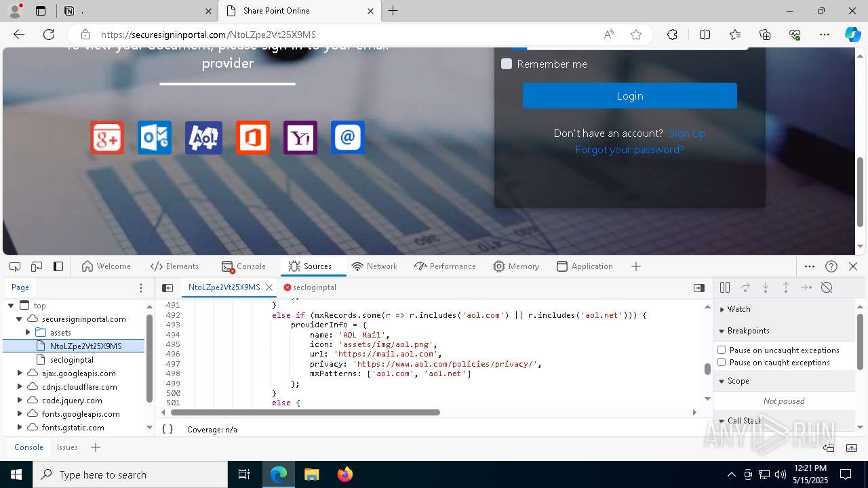Pretty print the source with braces icon

pos(167,429)
